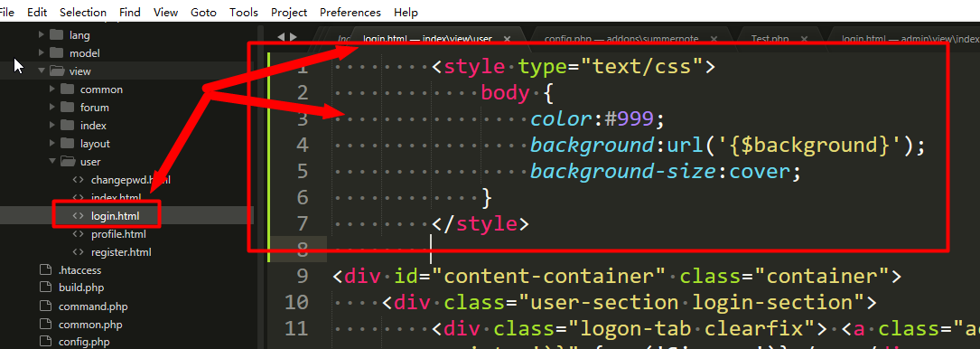Click line number 10 in gutter
980x349 pixels.
click(x=296, y=303)
